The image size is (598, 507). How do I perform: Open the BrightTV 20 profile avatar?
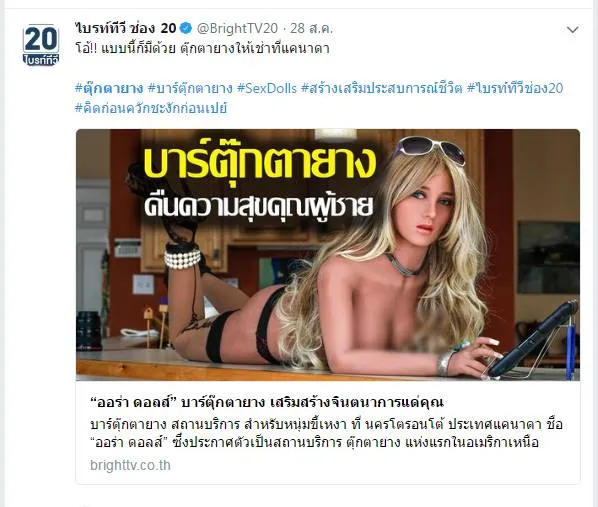click(x=41, y=45)
